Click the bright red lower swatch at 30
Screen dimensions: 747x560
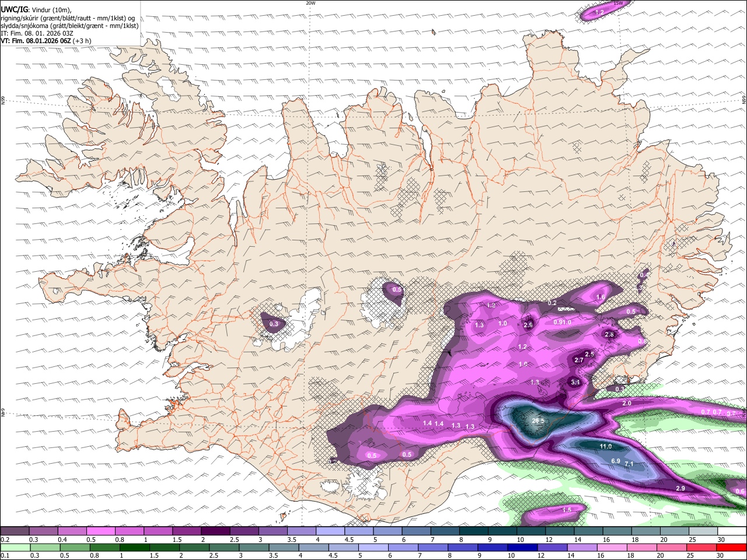click(731, 547)
